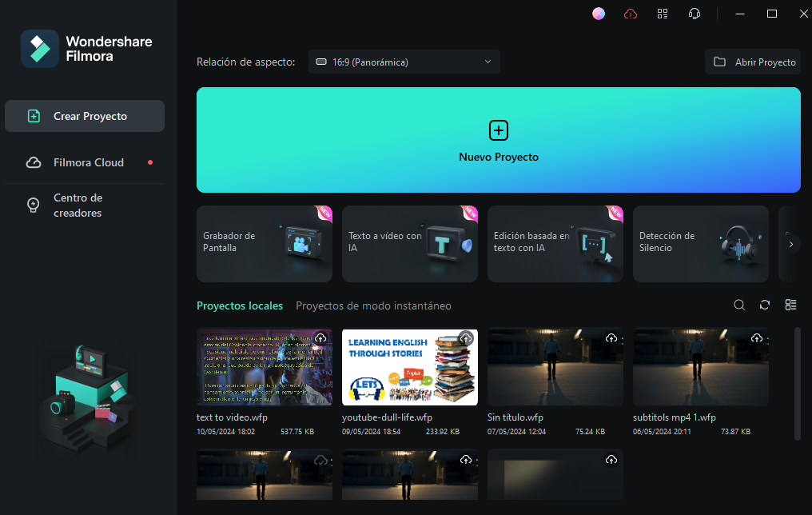Viewport: 812px width, 515px height.
Task: Search local projects with magnifier icon
Action: 739,305
